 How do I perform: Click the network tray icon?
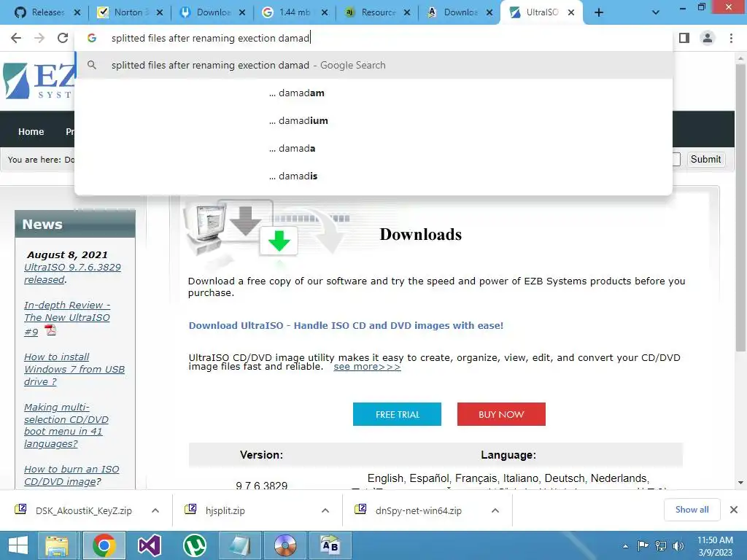click(x=661, y=545)
